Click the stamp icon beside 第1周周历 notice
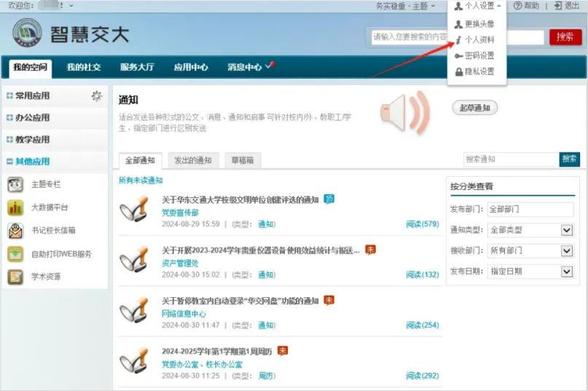Screen dimensions: 588x391 tap(134, 360)
